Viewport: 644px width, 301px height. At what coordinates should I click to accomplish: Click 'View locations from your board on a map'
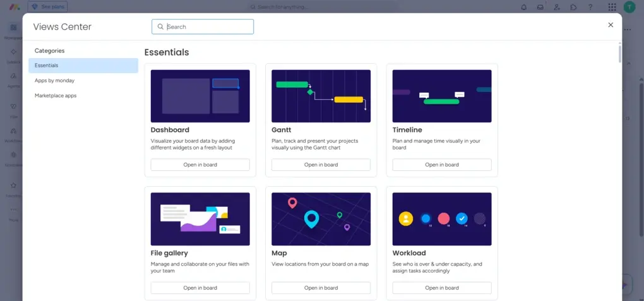[x=320, y=264]
